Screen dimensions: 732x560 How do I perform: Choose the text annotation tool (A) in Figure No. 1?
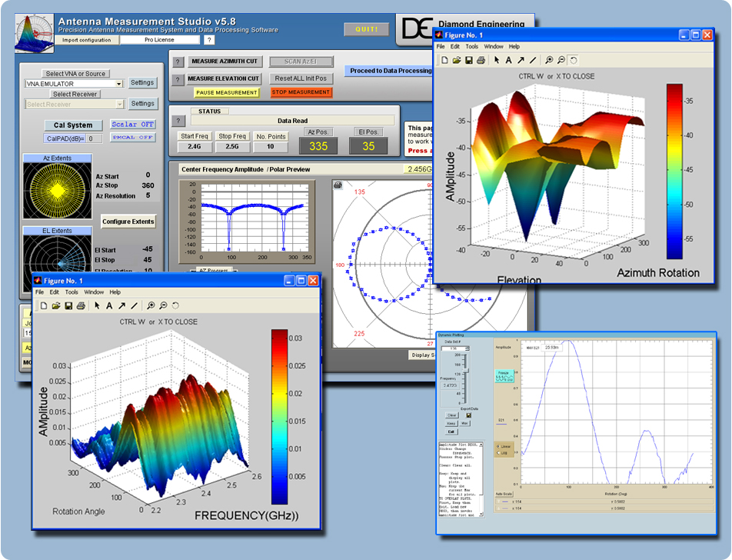(x=109, y=306)
